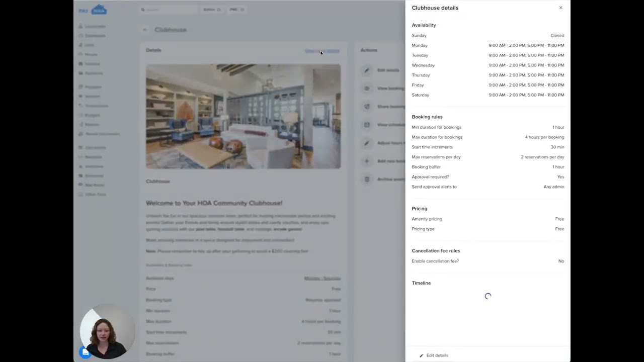Click the Enable cancellation fee? label
This screenshot has height=362, width=644.
[x=435, y=261]
